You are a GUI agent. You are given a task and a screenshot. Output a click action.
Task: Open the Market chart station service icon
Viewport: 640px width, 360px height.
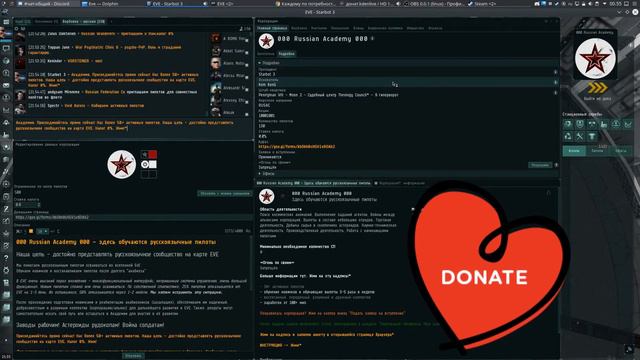click(x=628, y=124)
